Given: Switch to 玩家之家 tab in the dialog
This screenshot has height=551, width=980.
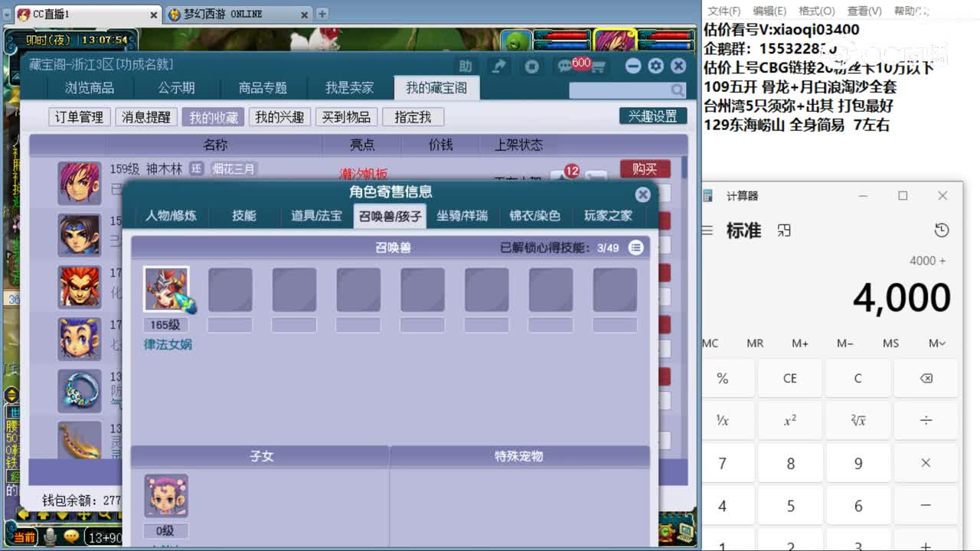Looking at the screenshot, I should coord(608,216).
